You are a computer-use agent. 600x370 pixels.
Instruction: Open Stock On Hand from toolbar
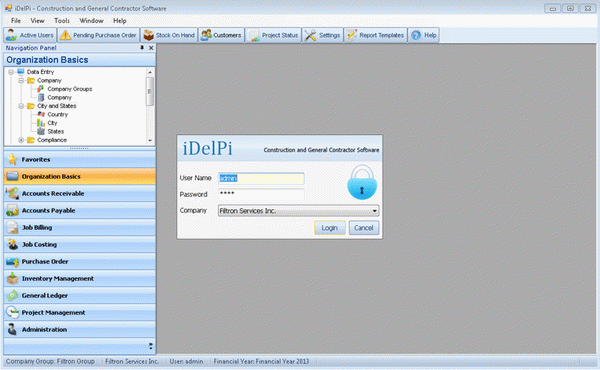(x=169, y=35)
